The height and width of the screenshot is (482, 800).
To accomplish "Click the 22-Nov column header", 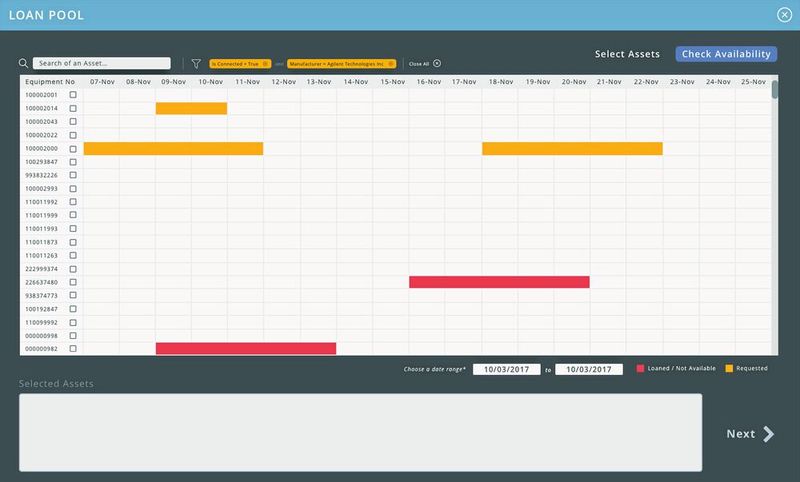I will point(646,82).
